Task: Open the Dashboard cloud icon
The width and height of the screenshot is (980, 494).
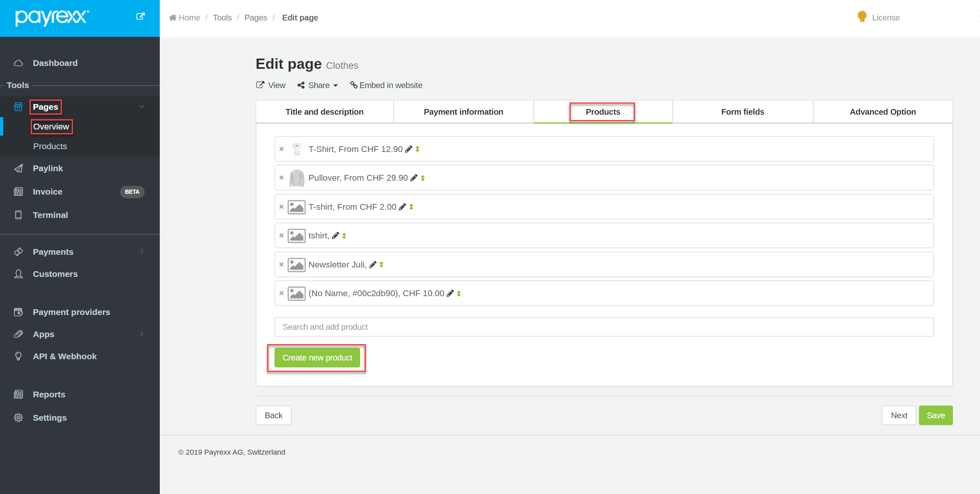Action: coord(18,63)
